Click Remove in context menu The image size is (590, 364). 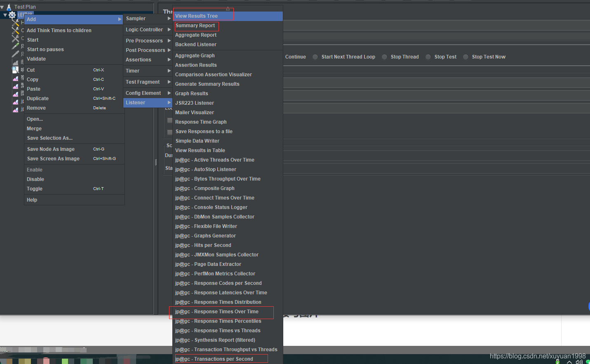[74, 108]
